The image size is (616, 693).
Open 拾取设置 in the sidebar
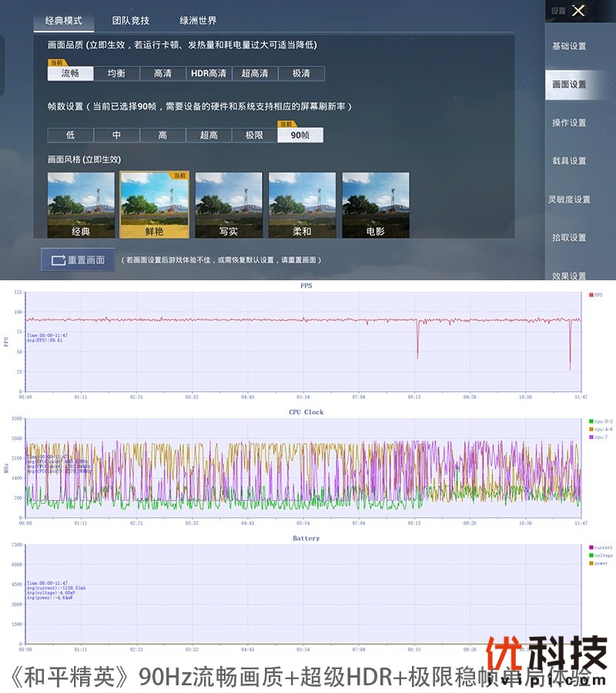click(x=569, y=238)
